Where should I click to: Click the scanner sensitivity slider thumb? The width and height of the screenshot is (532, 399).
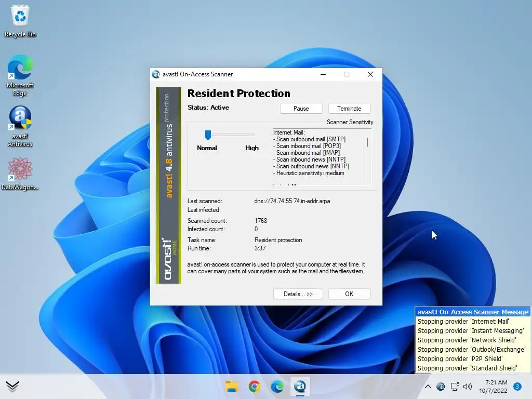click(208, 135)
